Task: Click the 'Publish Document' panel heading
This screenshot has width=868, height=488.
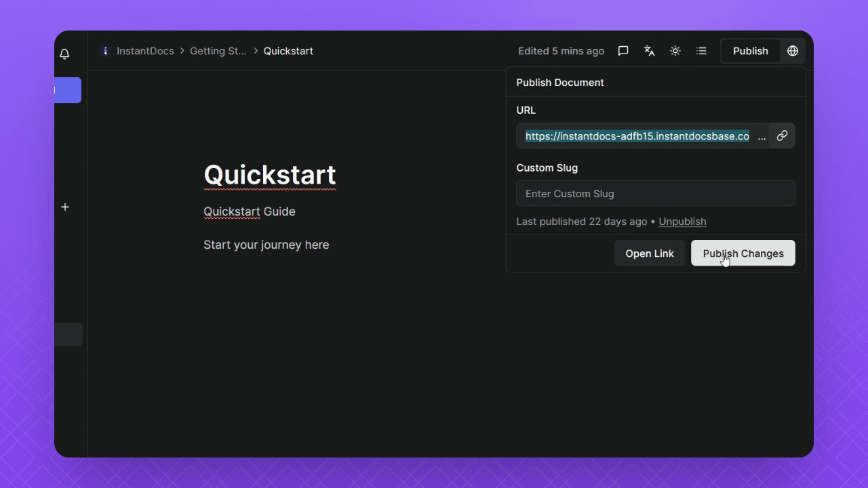Action: pos(560,83)
